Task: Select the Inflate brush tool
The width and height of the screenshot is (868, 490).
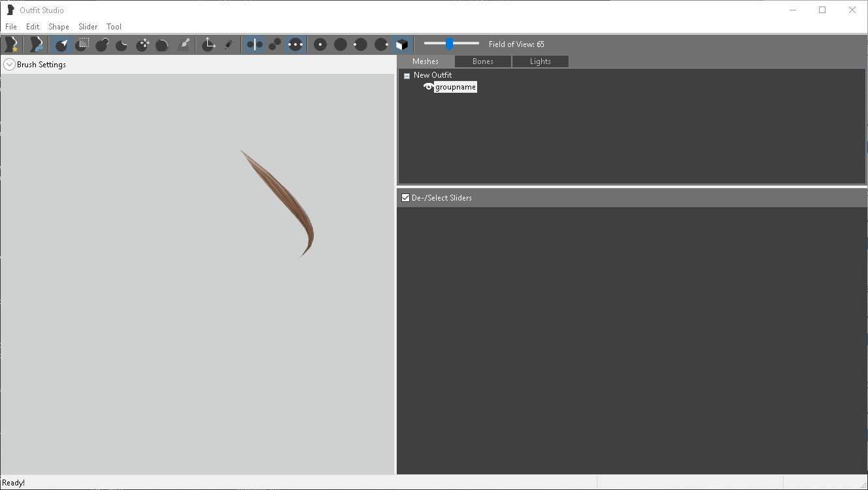Action: pyautogui.click(x=102, y=44)
